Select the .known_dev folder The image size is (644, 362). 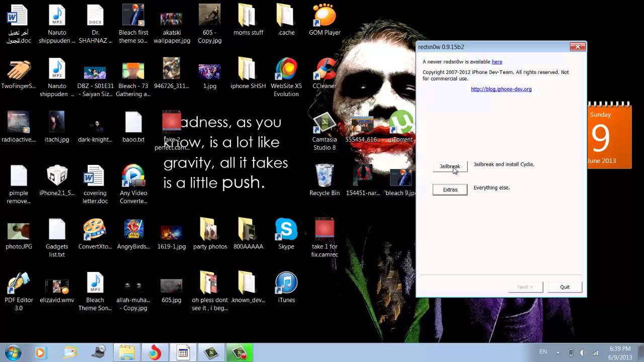click(248, 287)
